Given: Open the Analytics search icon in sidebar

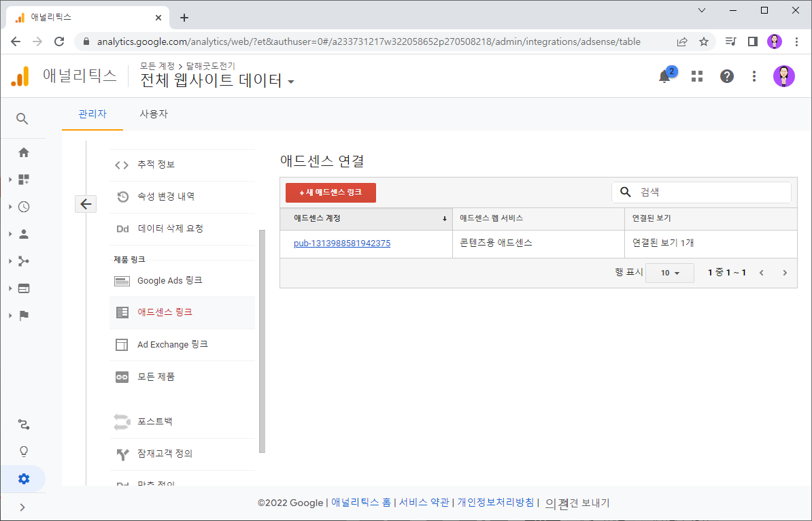Looking at the screenshot, I should pyautogui.click(x=22, y=118).
